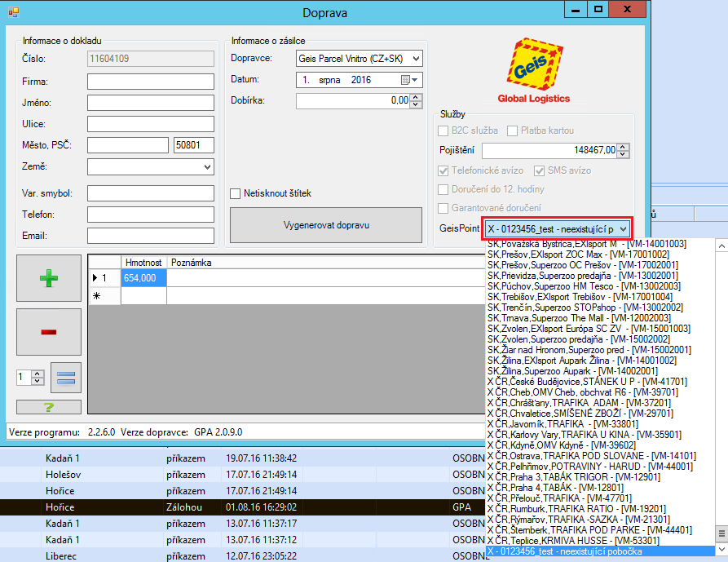Click the Doprava window app icon
Viewport: 728px width, 562px height.
(x=14, y=12)
